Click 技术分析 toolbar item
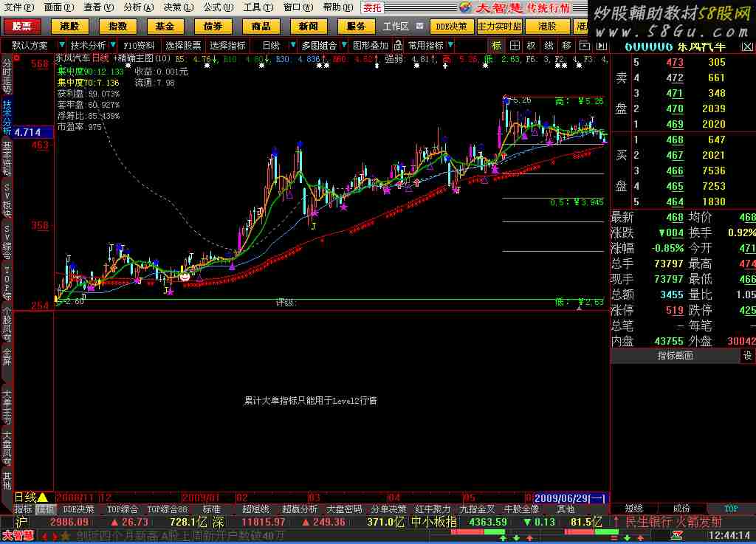 pyautogui.click(x=88, y=46)
